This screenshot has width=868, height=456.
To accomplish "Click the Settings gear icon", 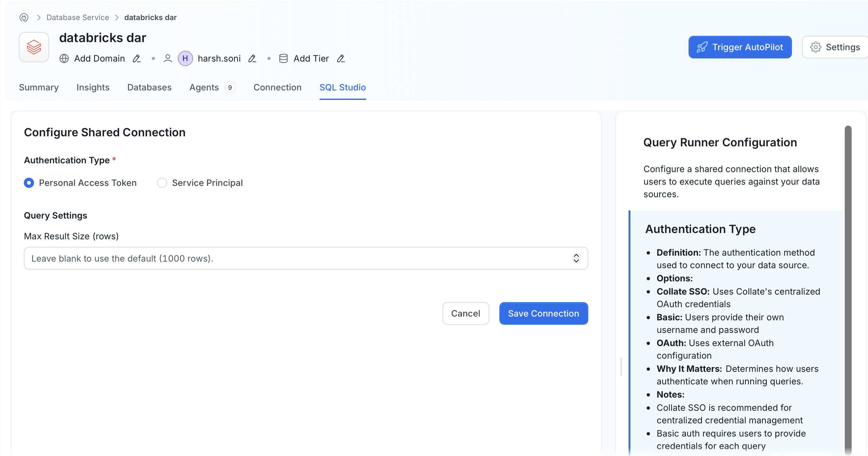I will [816, 47].
